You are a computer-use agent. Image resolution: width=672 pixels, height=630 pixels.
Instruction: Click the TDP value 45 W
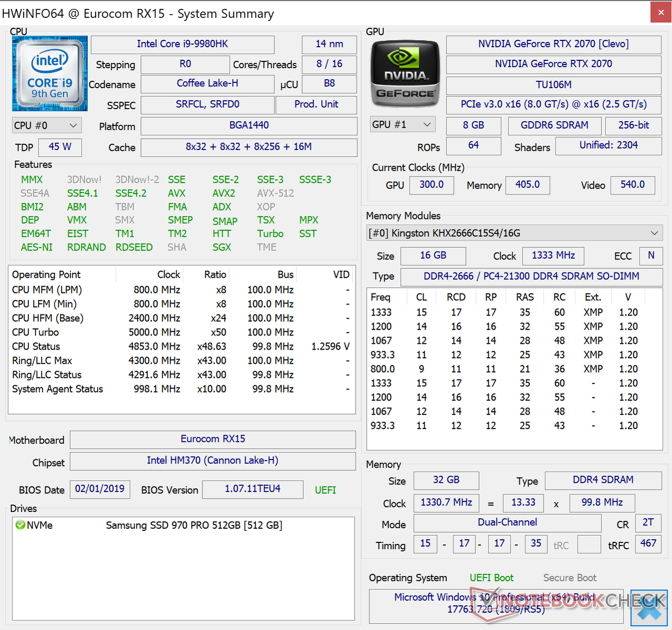pos(60,147)
